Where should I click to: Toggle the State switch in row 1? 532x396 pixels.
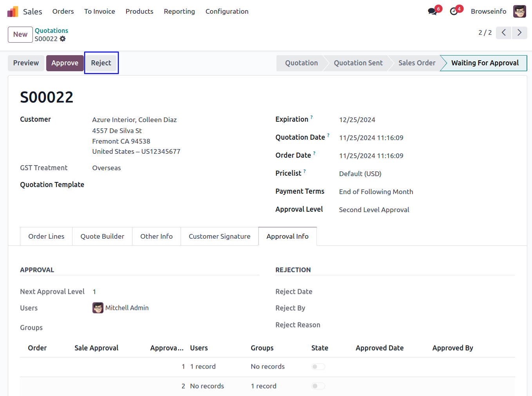tap(318, 367)
